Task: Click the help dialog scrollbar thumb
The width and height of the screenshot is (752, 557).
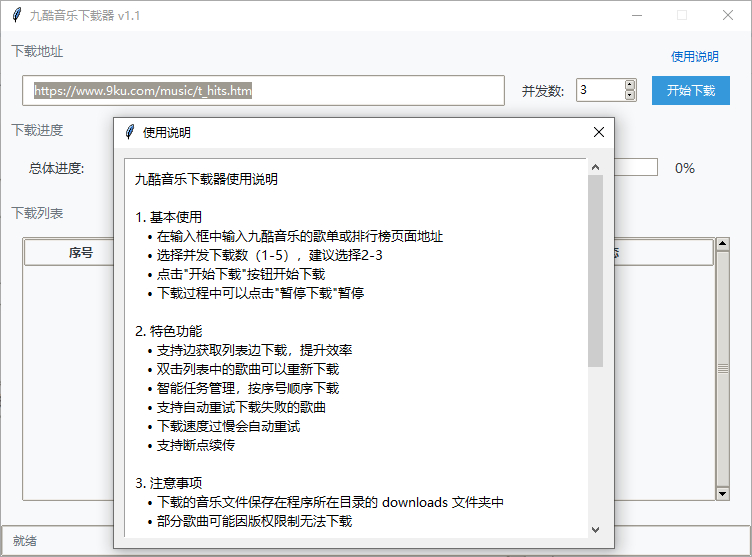Action: [x=596, y=270]
